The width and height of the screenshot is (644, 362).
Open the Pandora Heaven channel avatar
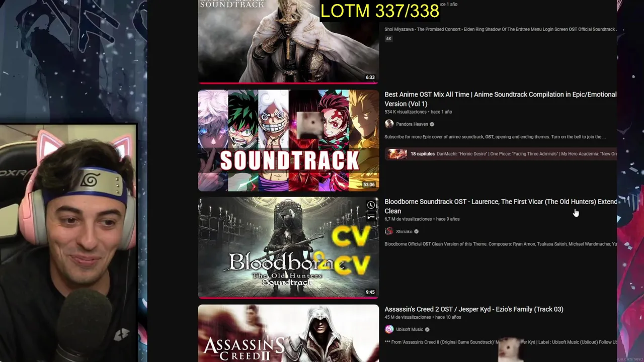[389, 124]
